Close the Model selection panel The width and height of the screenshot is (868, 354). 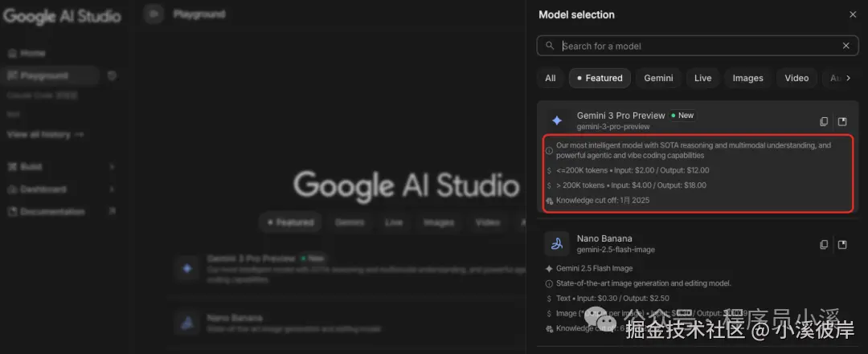click(x=853, y=14)
